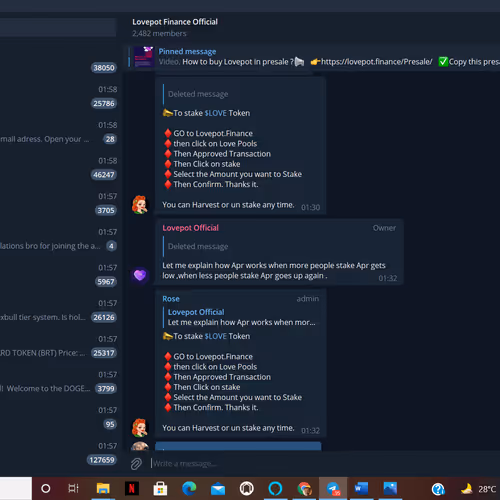The width and height of the screenshot is (500, 500).
Task: Open the Pinned message bar
Action: click(313, 57)
